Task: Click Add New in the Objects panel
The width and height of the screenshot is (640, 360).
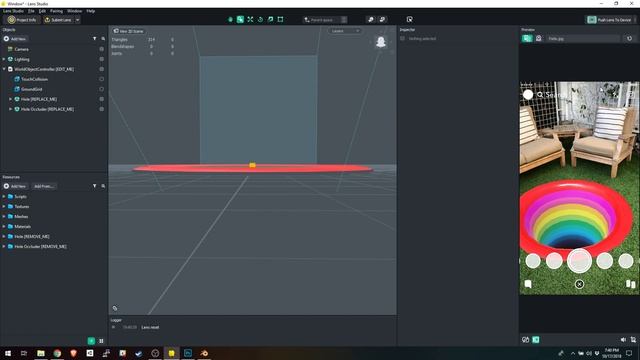Action: click(x=15, y=39)
